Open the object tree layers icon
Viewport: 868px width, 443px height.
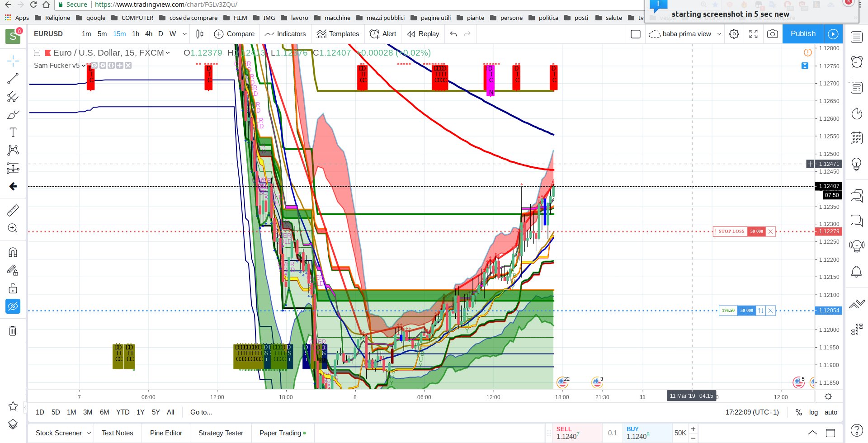(13, 424)
